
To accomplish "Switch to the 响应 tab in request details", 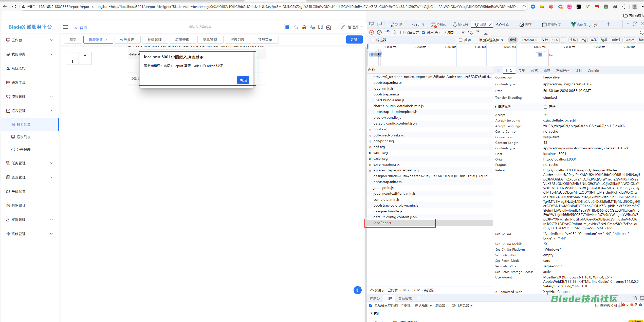I will [547, 71].
